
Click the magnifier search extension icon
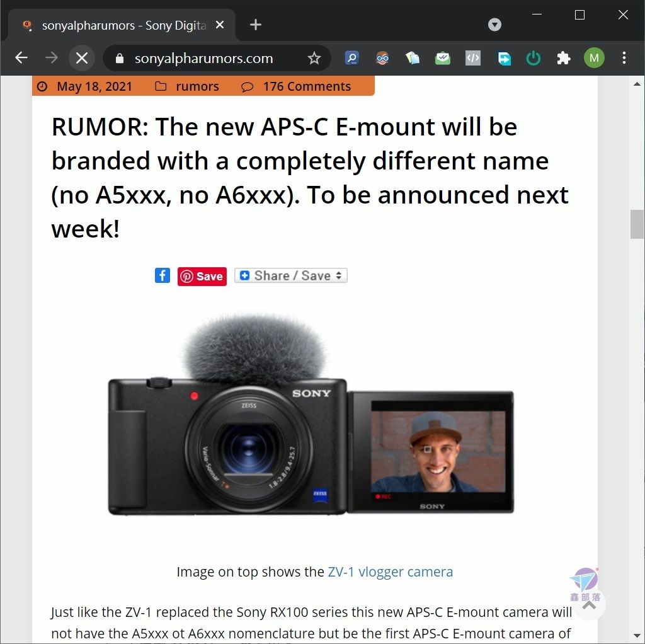[352, 58]
